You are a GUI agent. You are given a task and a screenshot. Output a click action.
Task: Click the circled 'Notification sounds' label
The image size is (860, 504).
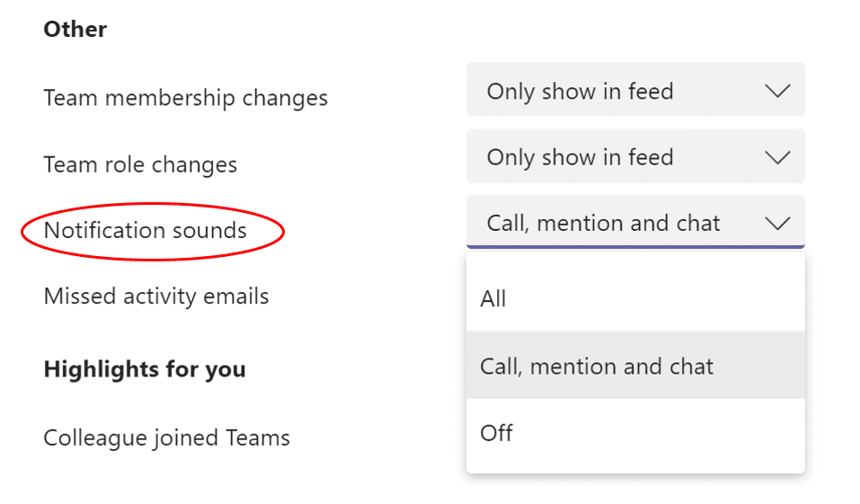coord(146,230)
